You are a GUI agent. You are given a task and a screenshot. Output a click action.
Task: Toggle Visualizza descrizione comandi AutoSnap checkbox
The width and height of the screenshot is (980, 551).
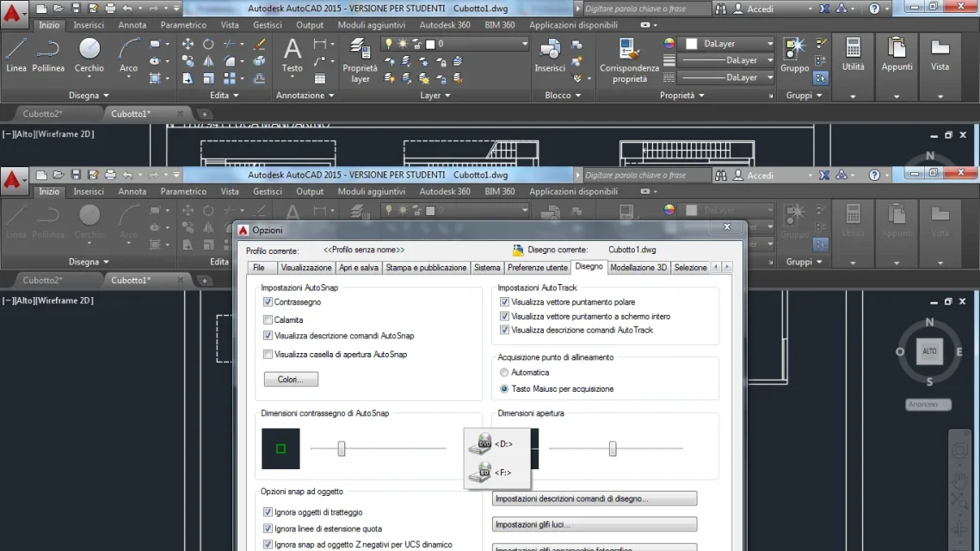(268, 336)
